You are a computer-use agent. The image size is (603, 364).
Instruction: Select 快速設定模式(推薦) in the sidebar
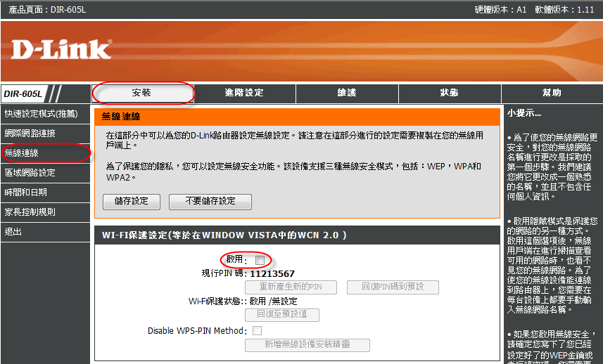tap(45, 114)
